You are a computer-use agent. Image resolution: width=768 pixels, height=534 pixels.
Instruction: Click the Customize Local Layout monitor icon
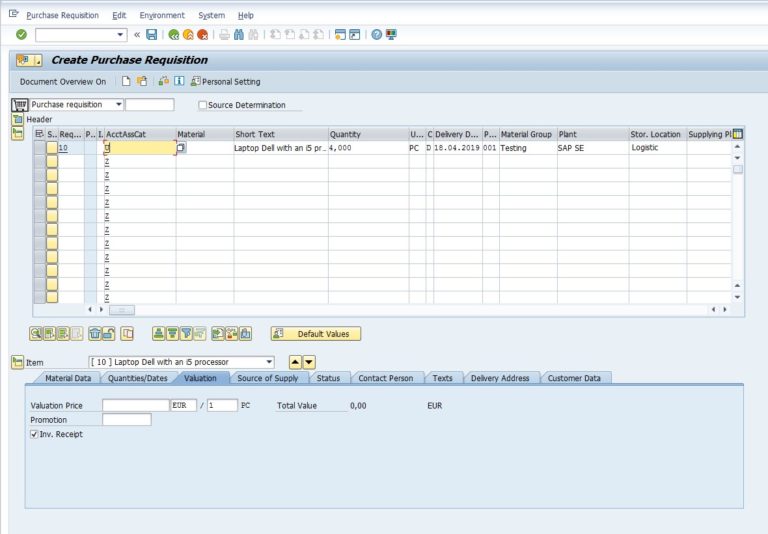click(x=391, y=34)
